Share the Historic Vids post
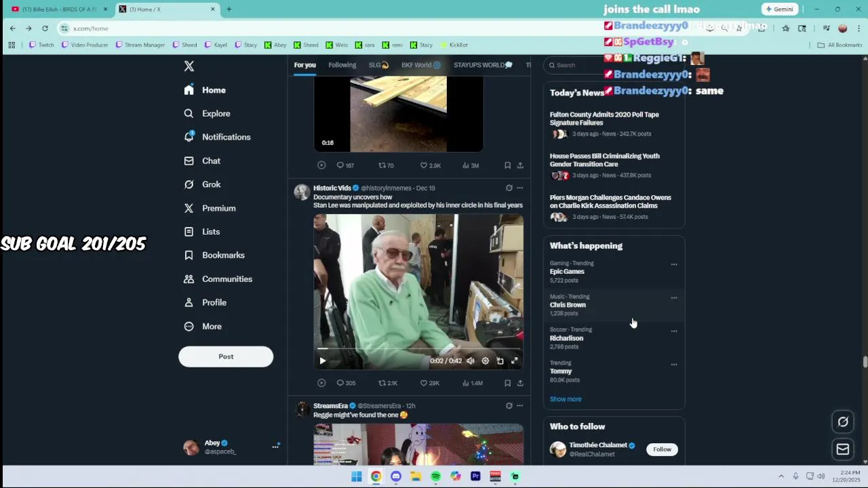The height and width of the screenshot is (488, 868). coord(520,383)
